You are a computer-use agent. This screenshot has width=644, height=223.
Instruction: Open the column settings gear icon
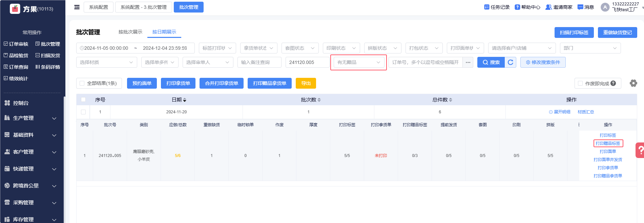[633, 83]
